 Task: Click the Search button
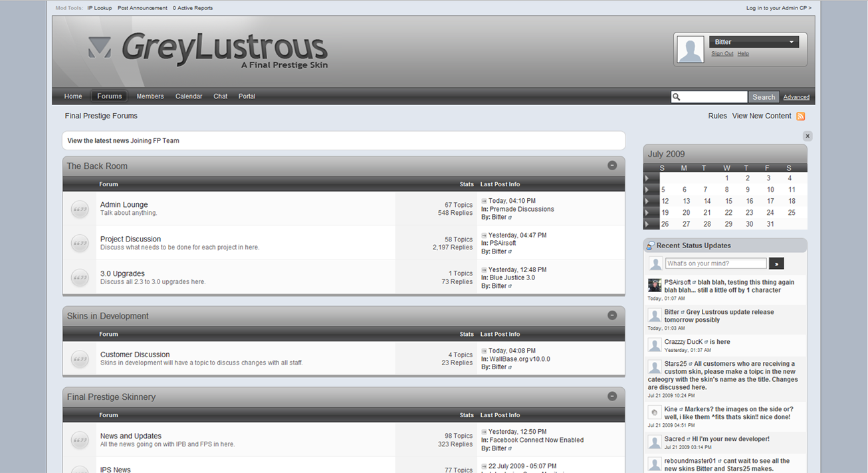(x=764, y=97)
